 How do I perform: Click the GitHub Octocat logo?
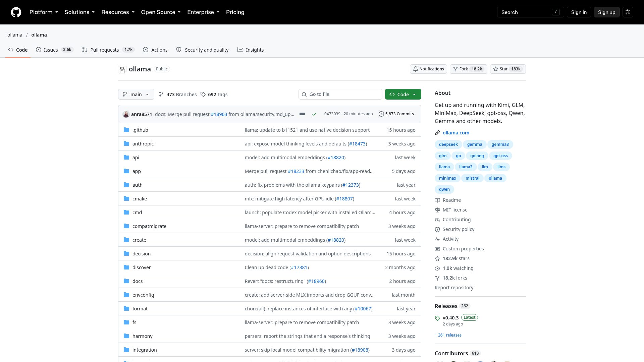tap(16, 12)
